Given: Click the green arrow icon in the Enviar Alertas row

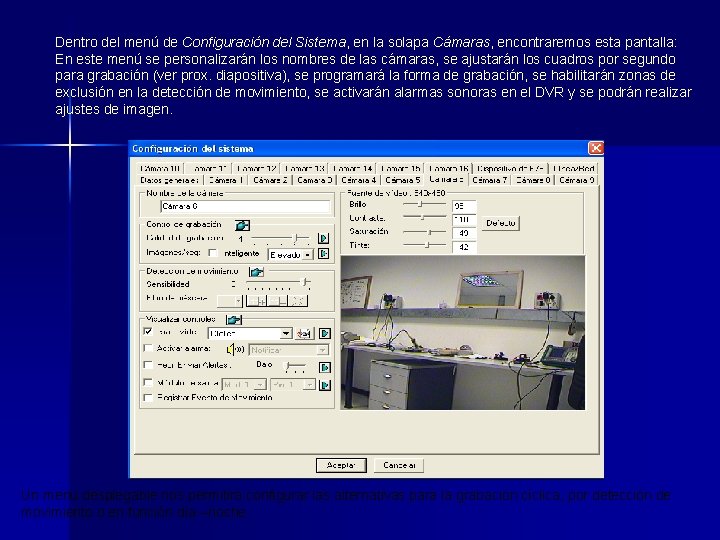Looking at the screenshot, I should pos(325,367).
